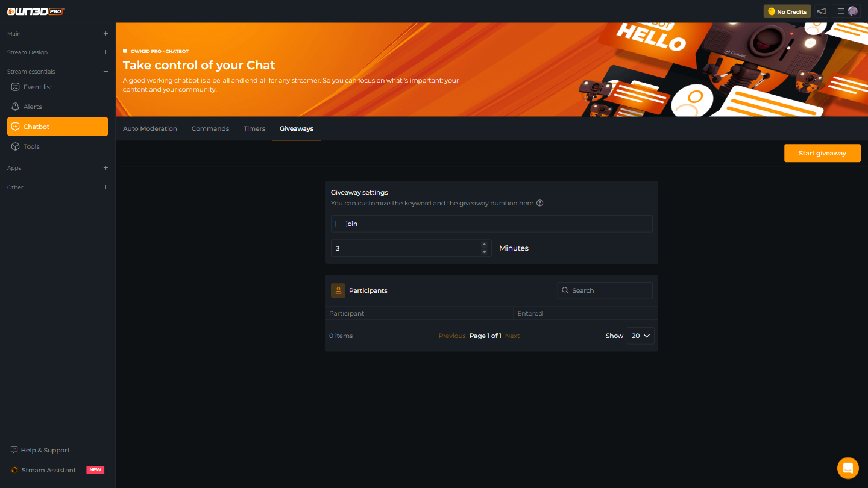Click the help icon beside giveaway description

click(540, 203)
